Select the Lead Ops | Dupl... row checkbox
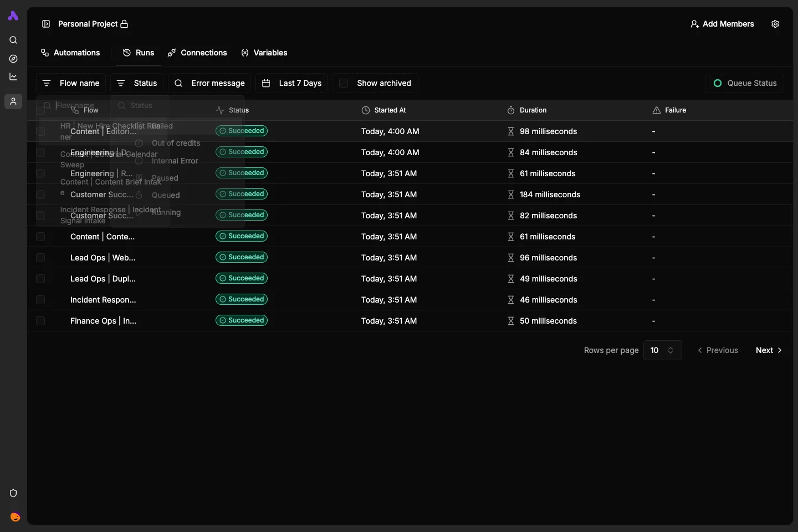798x532 pixels. (x=40, y=279)
